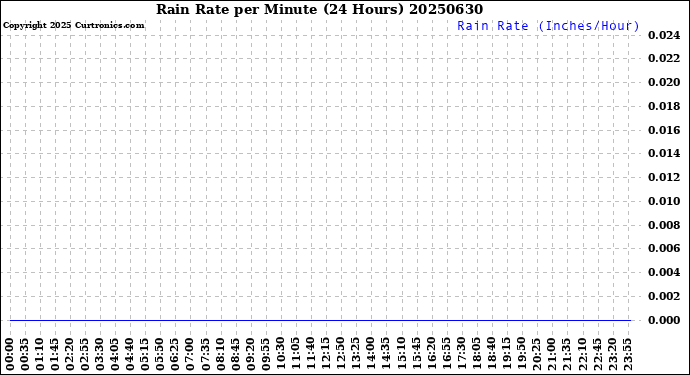
Task: Click the 05:50 time label
Action: coord(160,355)
